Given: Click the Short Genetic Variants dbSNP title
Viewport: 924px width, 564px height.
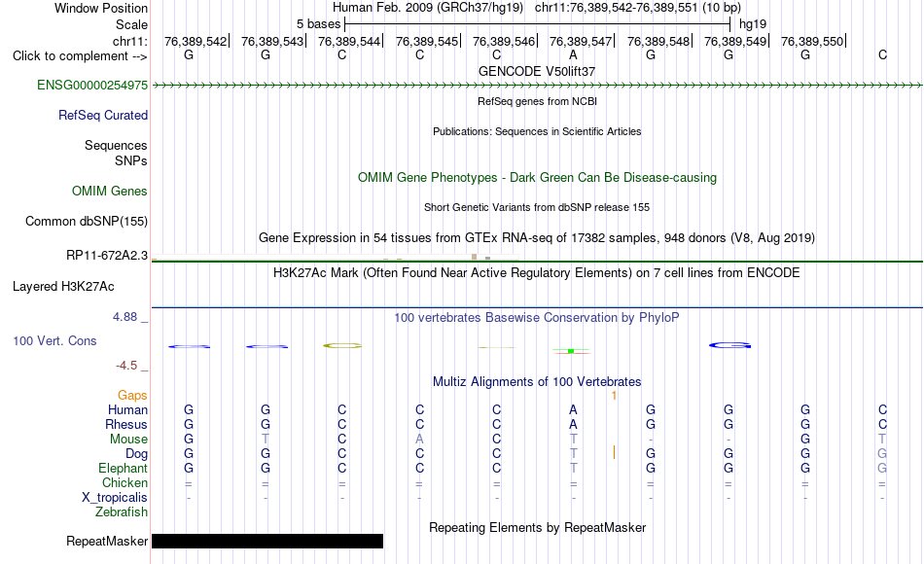Looking at the screenshot, I should [537, 207].
